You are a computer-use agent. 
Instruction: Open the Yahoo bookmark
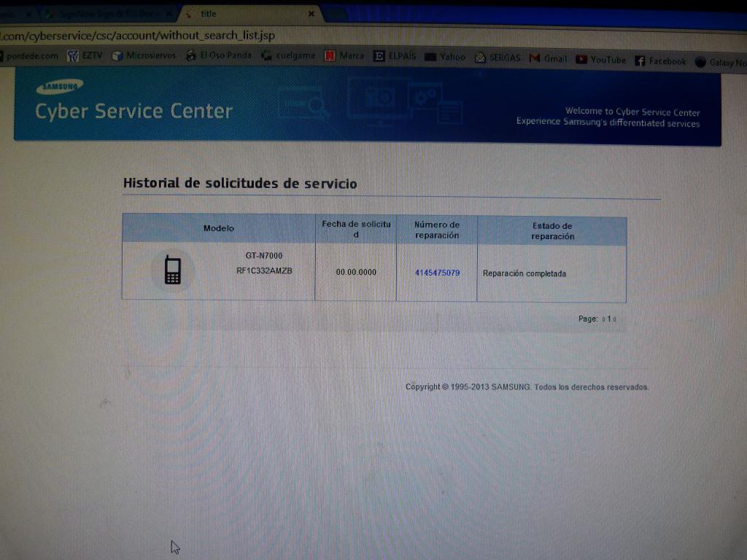click(446, 57)
